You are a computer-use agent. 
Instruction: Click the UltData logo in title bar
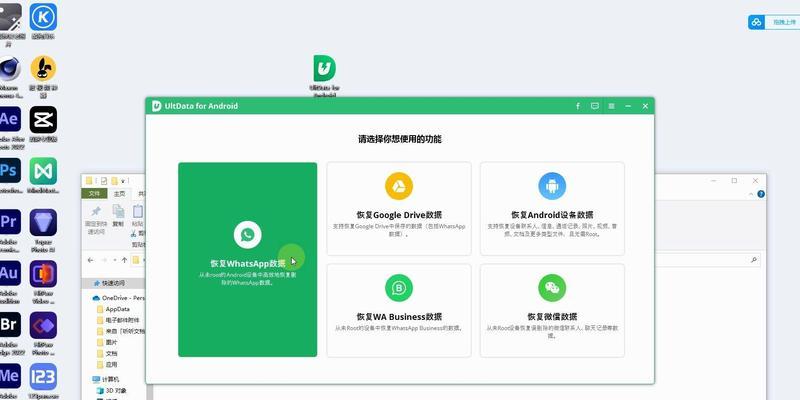pos(157,106)
